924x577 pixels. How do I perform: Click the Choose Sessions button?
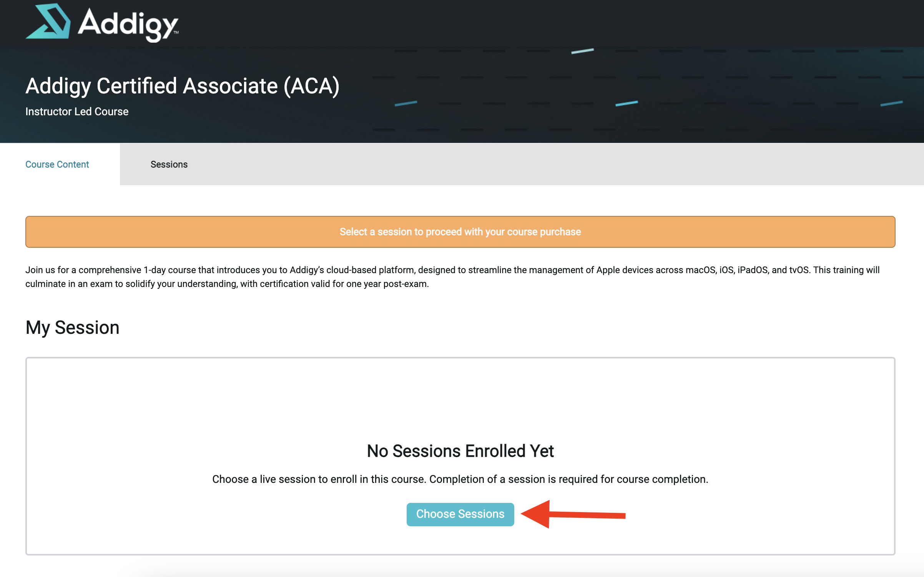(x=460, y=514)
